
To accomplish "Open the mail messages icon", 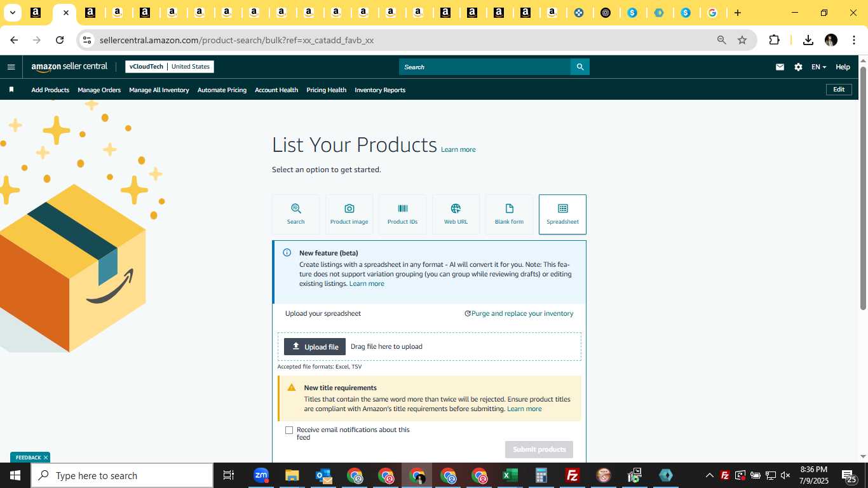I will pos(780,67).
